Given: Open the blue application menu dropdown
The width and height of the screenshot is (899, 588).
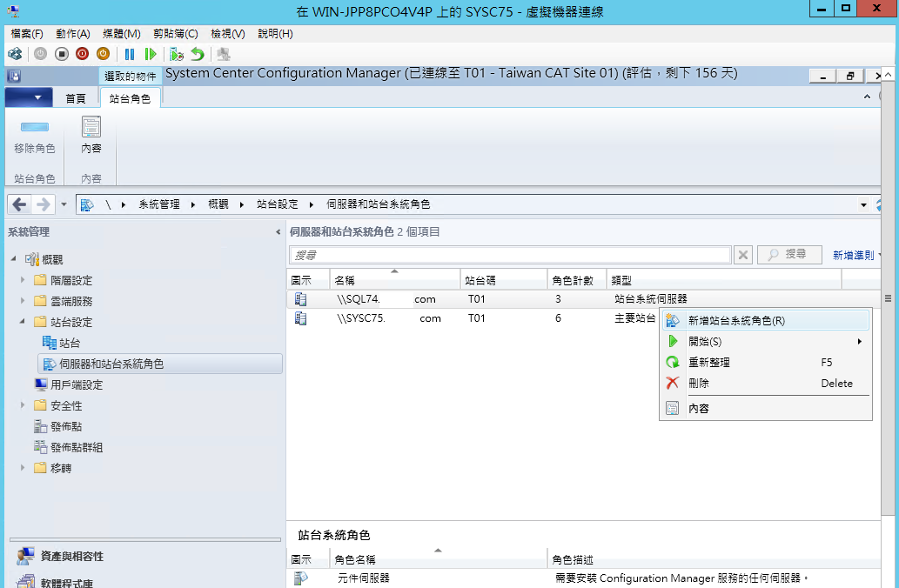Looking at the screenshot, I should pyautogui.click(x=29, y=97).
